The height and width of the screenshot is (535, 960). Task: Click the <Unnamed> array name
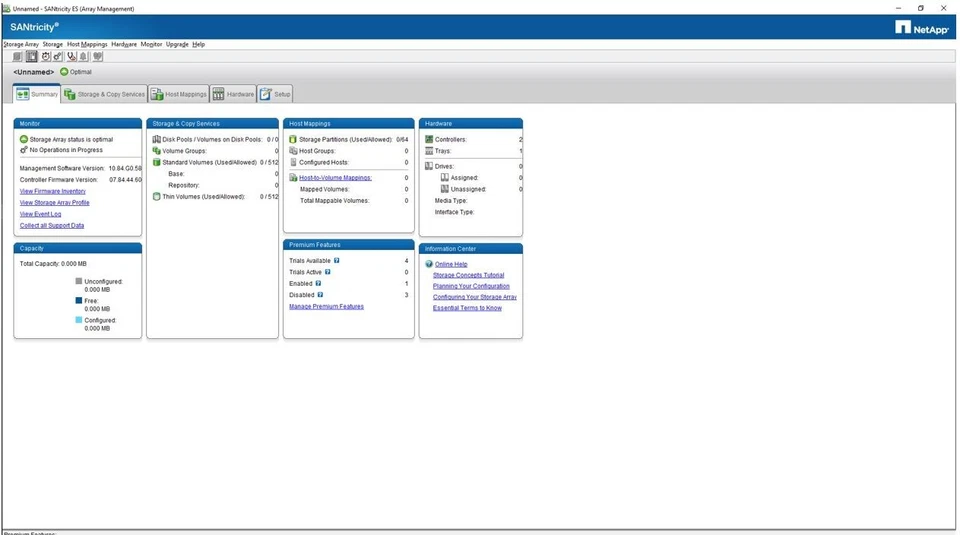click(34, 72)
